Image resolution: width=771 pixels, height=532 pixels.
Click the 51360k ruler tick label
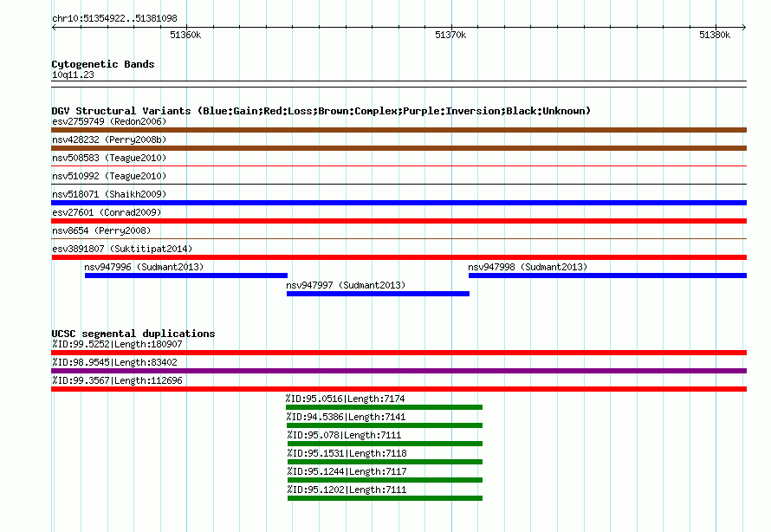point(185,35)
